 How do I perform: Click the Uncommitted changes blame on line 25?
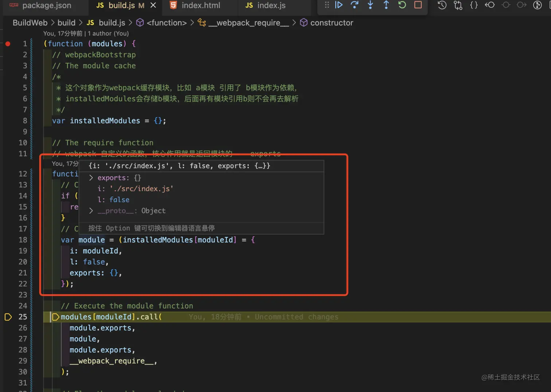(263, 317)
